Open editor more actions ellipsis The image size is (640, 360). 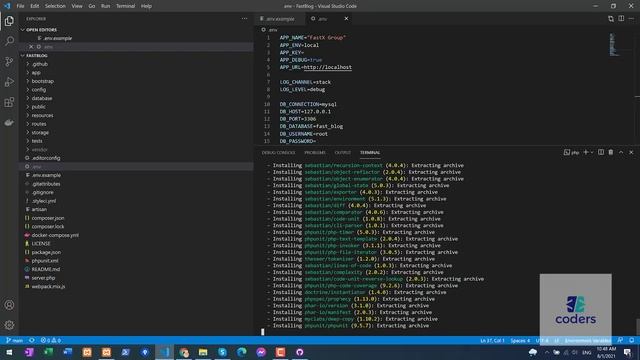click(631, 19)
